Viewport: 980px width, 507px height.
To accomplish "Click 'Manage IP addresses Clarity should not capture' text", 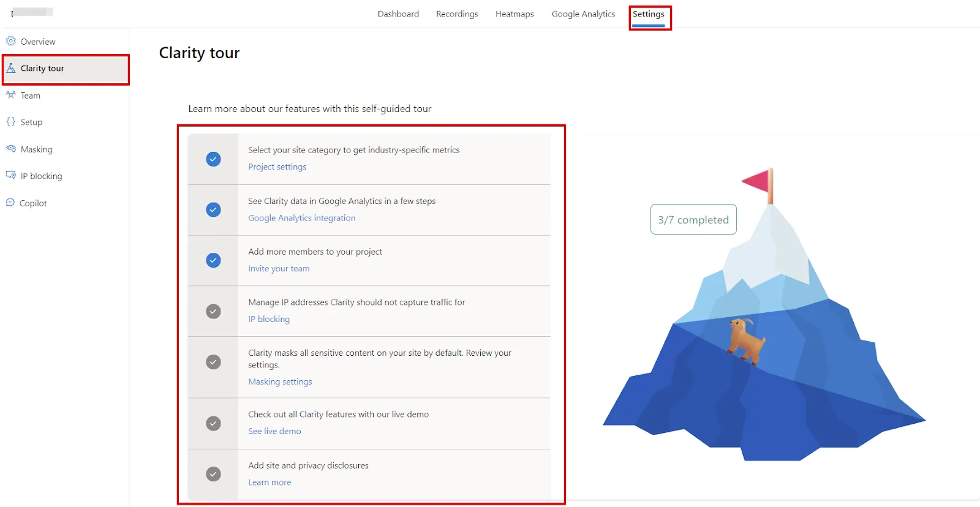I will [x=356, y=302].
